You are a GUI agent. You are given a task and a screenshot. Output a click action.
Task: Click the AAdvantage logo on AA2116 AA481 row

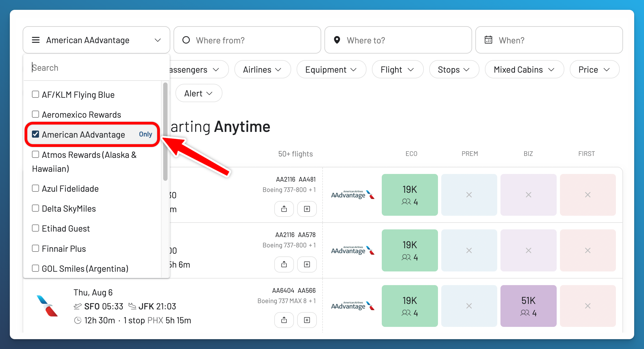[x=353, y=195]
